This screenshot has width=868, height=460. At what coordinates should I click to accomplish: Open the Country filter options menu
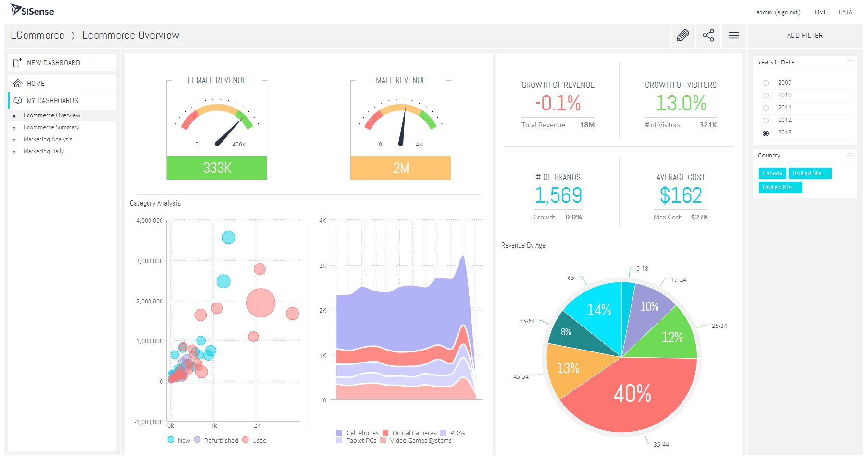click(850, 155)
